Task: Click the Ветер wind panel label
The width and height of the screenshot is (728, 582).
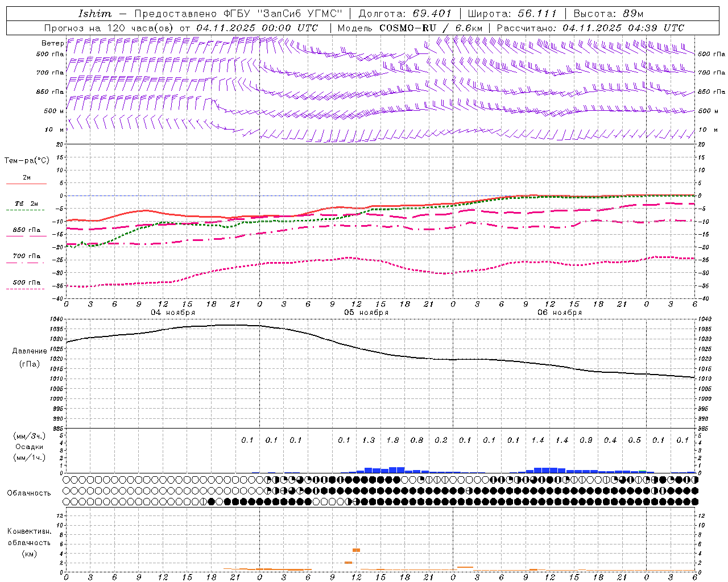Action: click(x=53, y=43)
